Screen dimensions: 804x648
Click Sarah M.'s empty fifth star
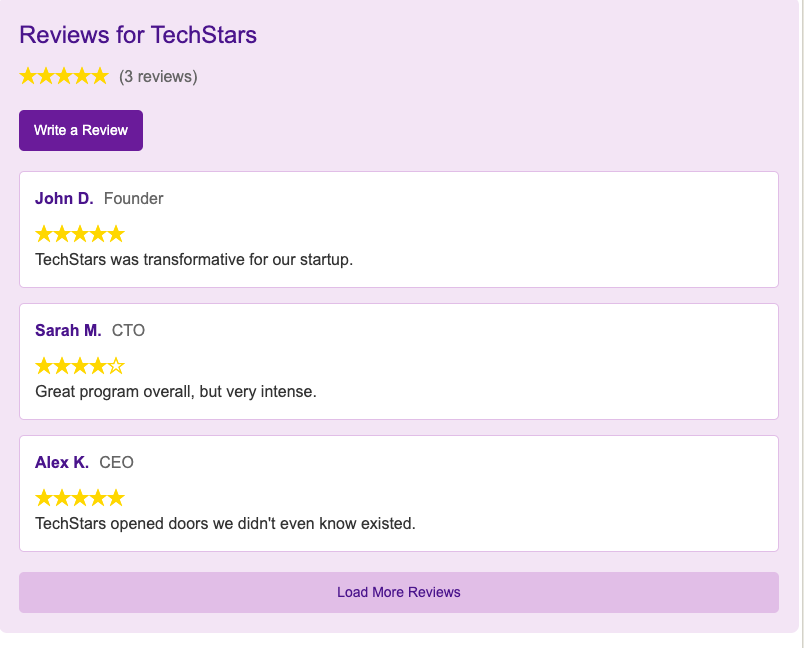[116, 366]
